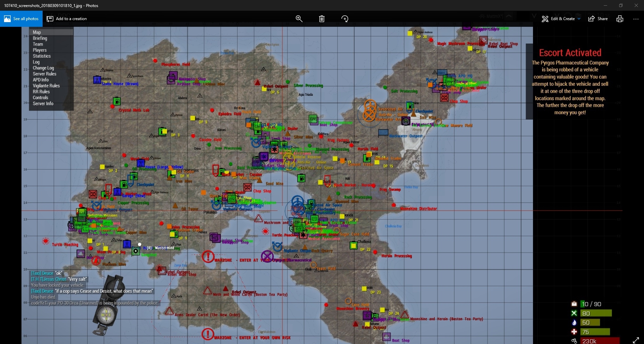Click the Cow Manure Field label

457,126
